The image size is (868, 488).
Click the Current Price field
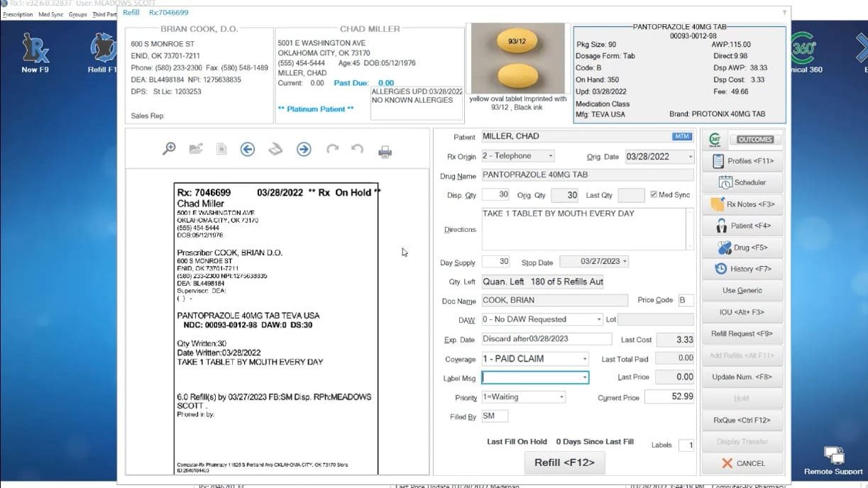tap(670, 397)
